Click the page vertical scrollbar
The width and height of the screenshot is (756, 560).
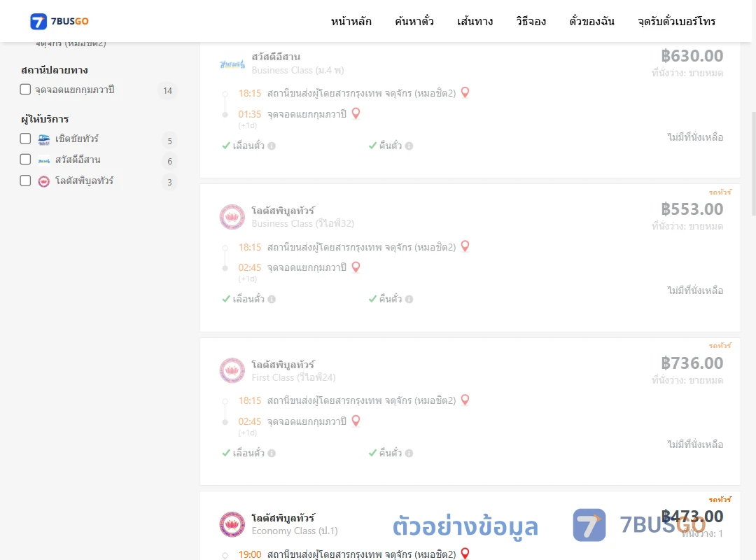754,164
